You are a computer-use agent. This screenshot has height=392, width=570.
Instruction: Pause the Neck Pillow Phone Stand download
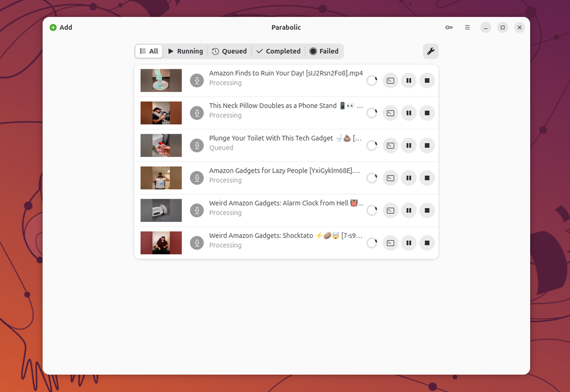click(409, 113)
